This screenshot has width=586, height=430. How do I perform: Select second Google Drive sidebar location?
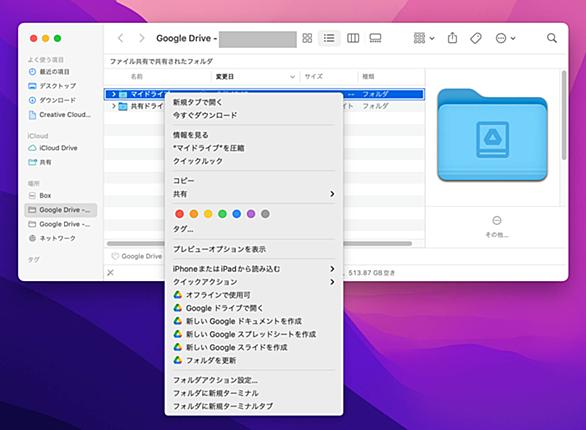pyautogui.click(x=60, y=224)
